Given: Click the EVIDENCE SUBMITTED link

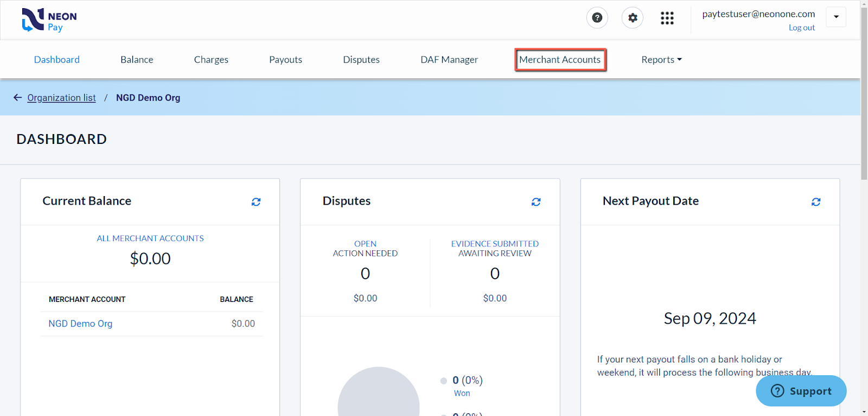Looking at the screenshot, I should coord(495,244).
